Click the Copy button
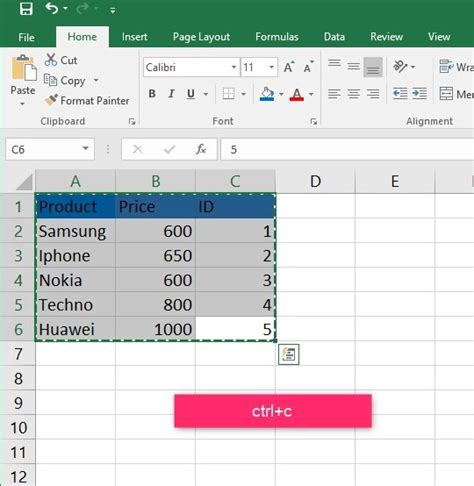474x486 pixels. (65, 81)
